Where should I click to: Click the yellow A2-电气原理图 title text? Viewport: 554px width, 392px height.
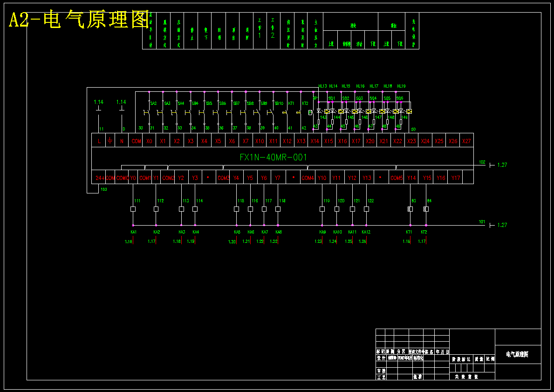[x=79, y=20]
